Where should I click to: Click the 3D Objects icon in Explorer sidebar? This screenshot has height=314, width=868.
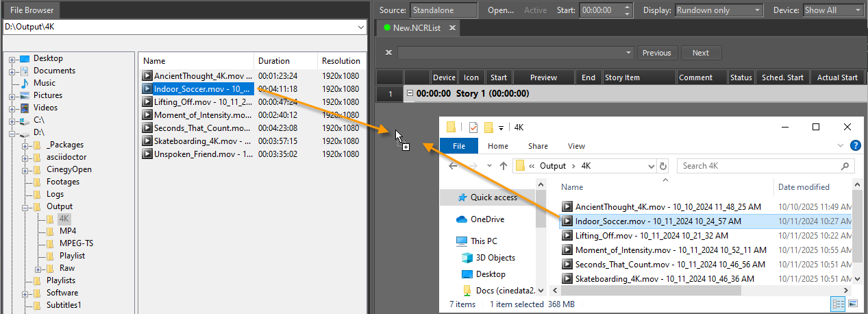click(x=468, y=258)
